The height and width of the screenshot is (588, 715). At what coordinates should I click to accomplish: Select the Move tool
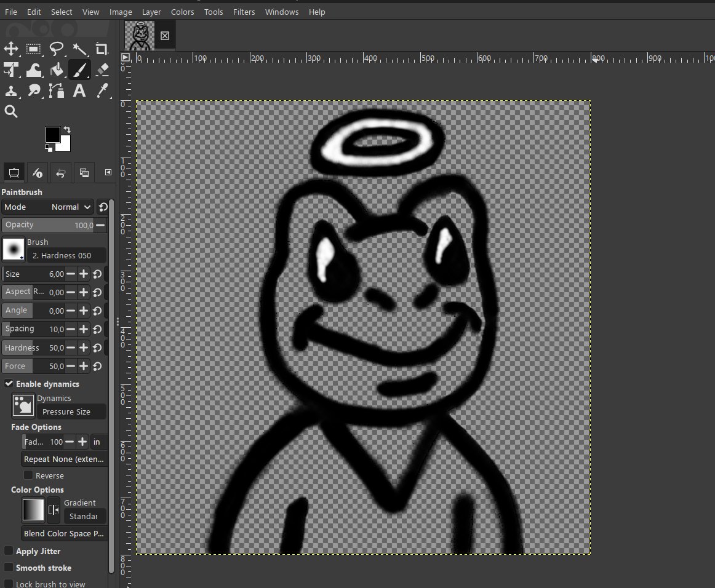[11, 49]
